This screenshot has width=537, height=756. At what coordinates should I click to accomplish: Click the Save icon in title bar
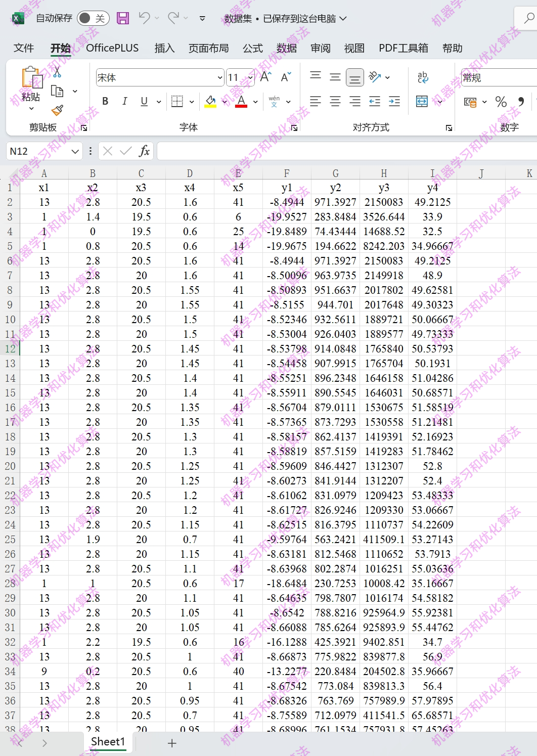click(x=123, y=19)
